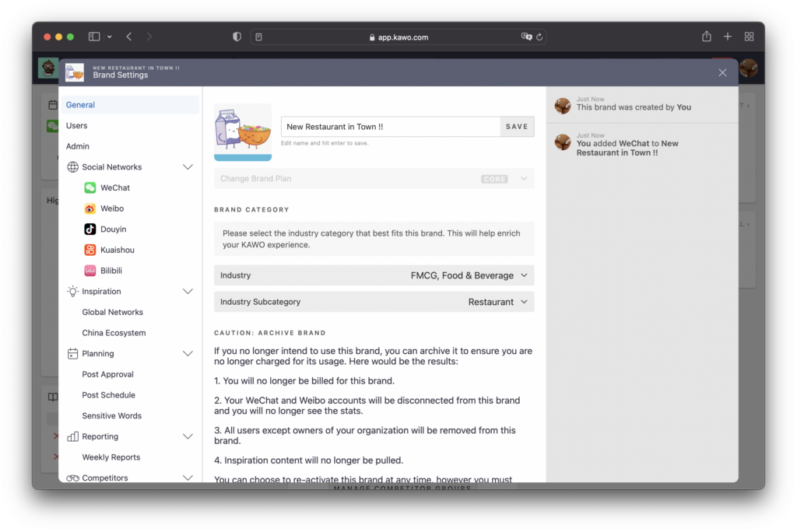The height and width of the screenshot is (532, 797).
Task: Click the Inspiration lightbulb icon
Action: (72, 291)
